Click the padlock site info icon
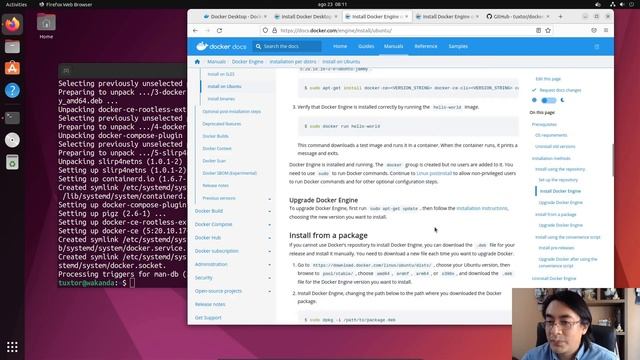Image resolution: width=640 pixels, height=360 pixels. tap(274, 31)
